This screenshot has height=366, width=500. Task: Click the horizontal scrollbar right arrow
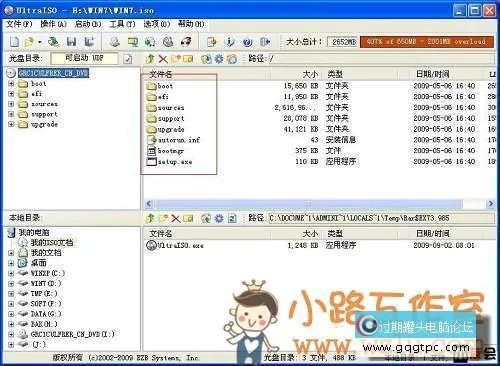tap(490, 204)
